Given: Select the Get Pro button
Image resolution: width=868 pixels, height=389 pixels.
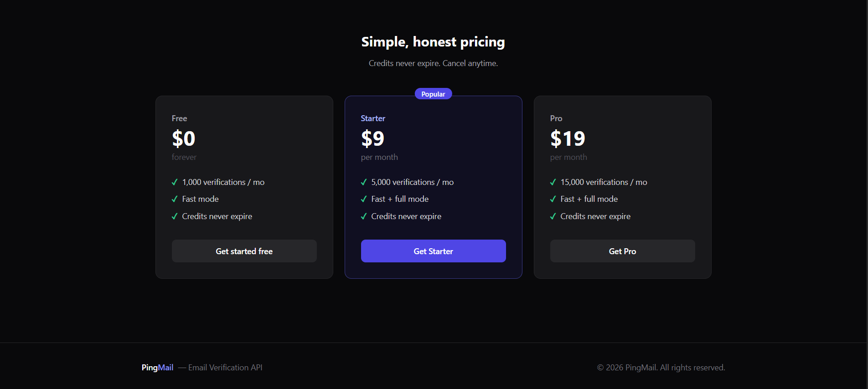Looking at the screenshot, I should click(622, 251).
